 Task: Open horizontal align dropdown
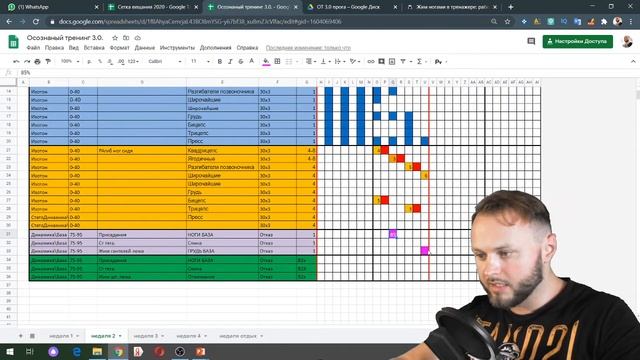pyautogui.click(x=311, y=62)
